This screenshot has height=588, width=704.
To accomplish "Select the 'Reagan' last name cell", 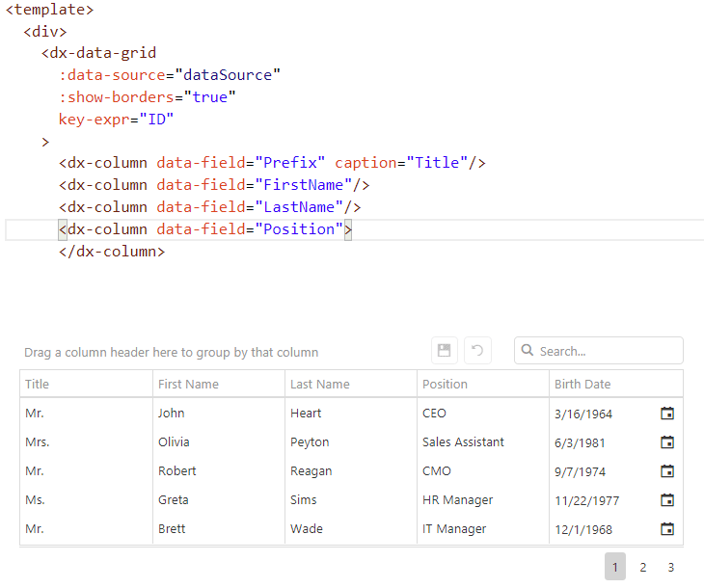I will [x=351, y=470].
